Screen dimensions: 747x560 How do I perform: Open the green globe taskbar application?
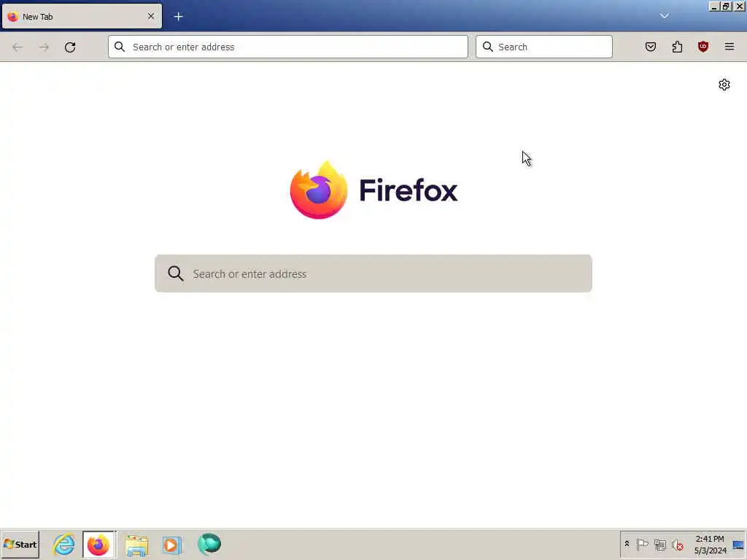(209, 544)
